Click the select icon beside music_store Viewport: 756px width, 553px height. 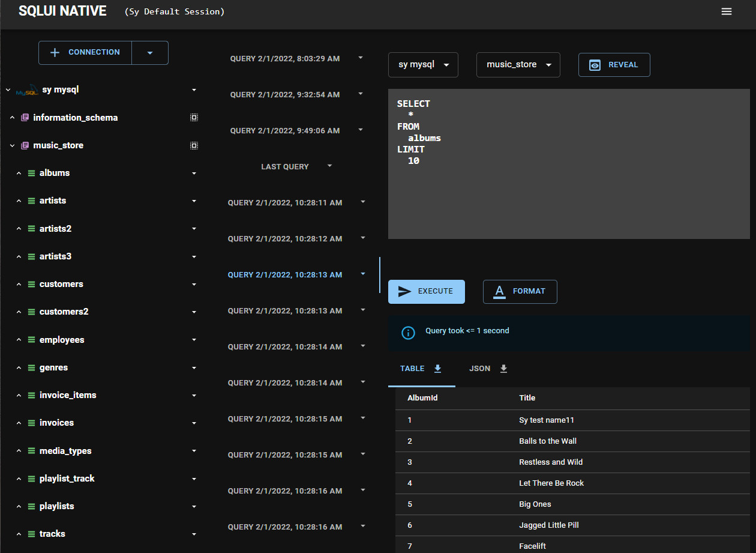194,145
